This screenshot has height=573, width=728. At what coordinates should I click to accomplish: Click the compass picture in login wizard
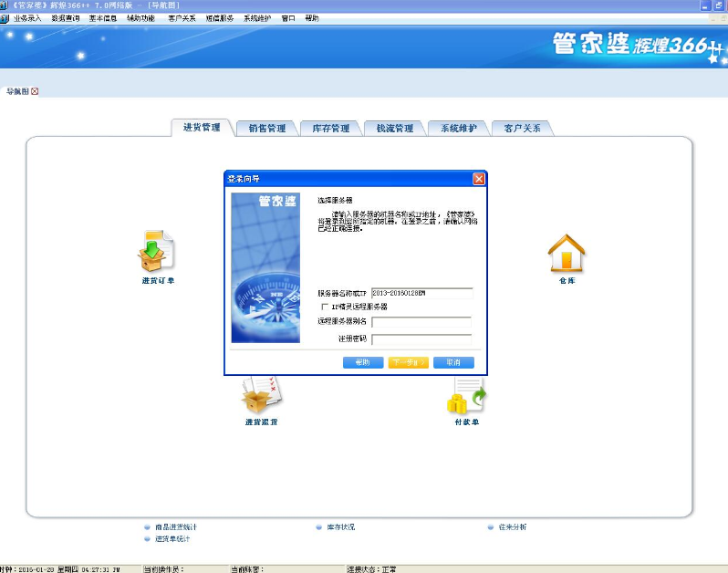265,268
